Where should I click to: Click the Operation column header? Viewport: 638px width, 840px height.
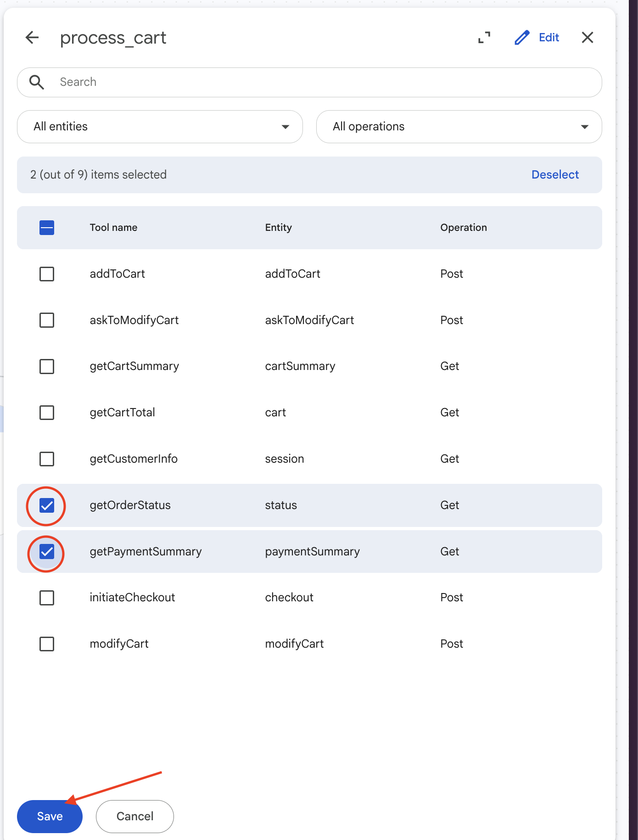(x=464, y=228)
